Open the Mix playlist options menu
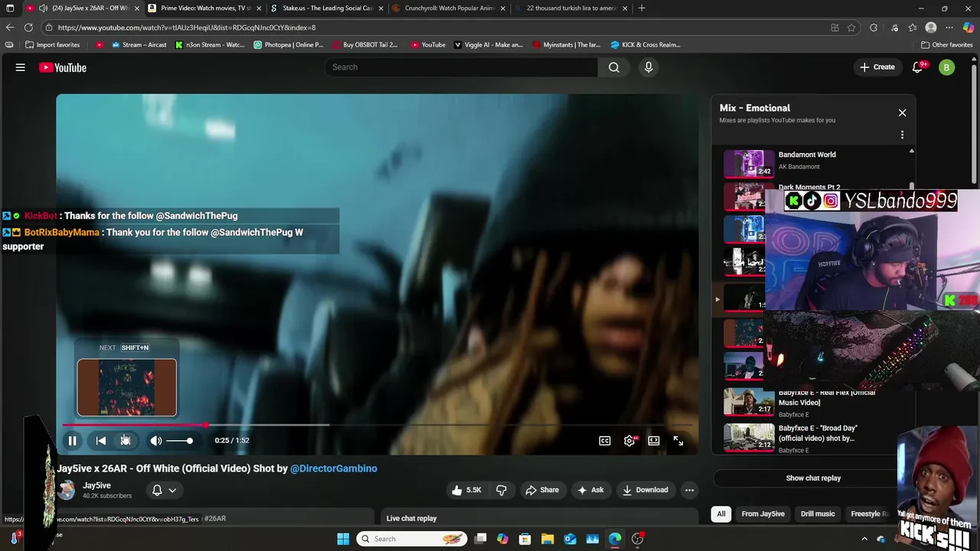 tap(902, 135)
